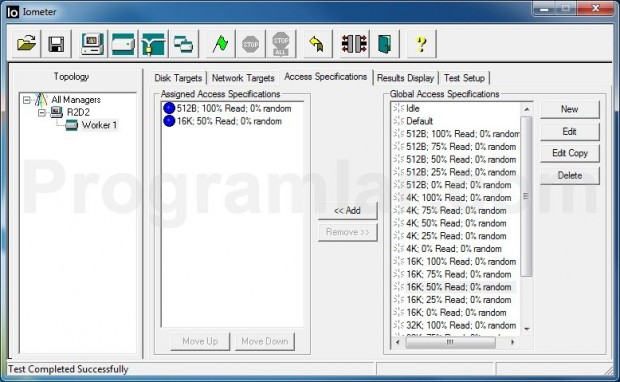Stop the current test
The width and height of the screenshot is (620, 382).
tap(250, 43)
